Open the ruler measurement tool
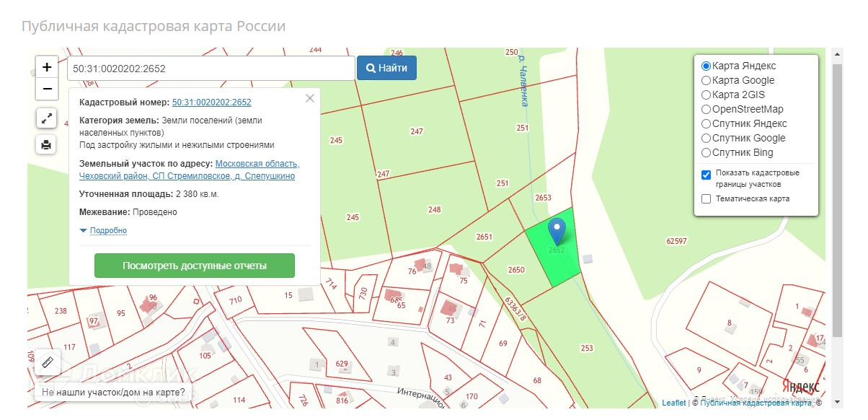 pos(48,362)
